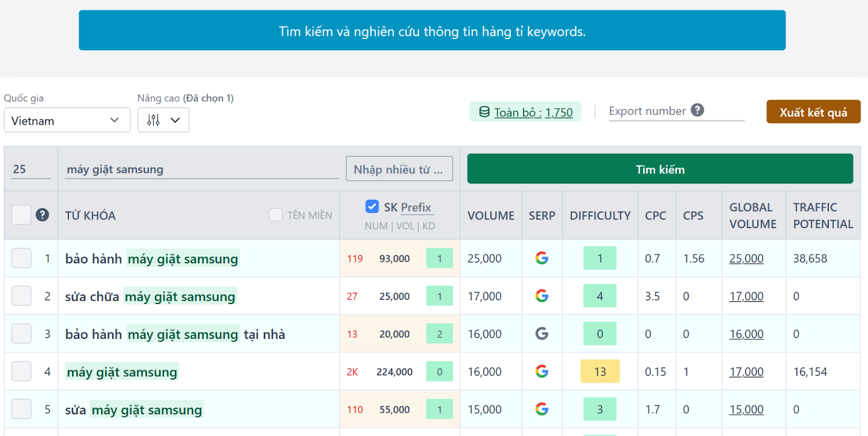Screen dimensions: 868x436
Task: Click help icon beside Export number
Action: [x=697, y=110]
